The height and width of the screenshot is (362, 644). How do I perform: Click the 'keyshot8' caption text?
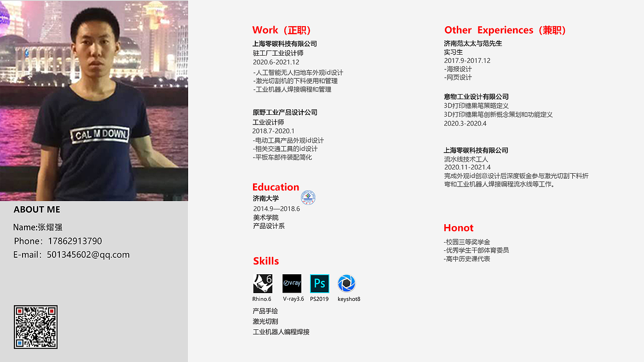[349, 299]
